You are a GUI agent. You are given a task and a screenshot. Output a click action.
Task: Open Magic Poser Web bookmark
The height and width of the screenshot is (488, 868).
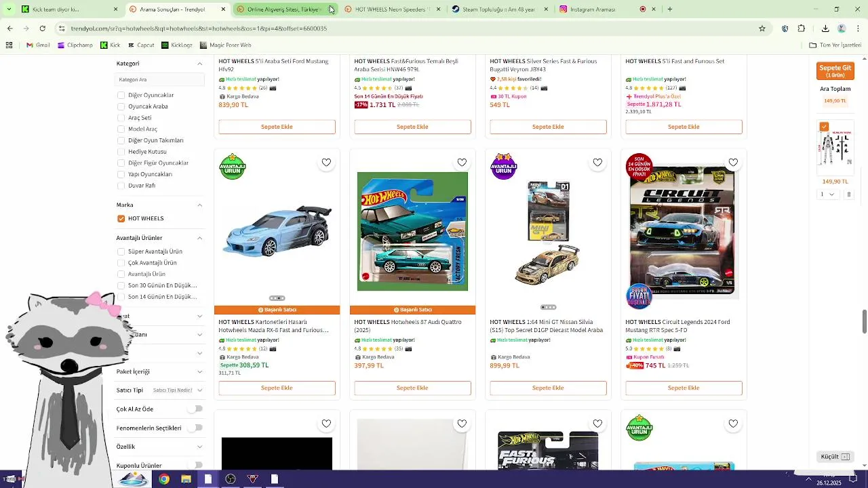coord(226,45)
